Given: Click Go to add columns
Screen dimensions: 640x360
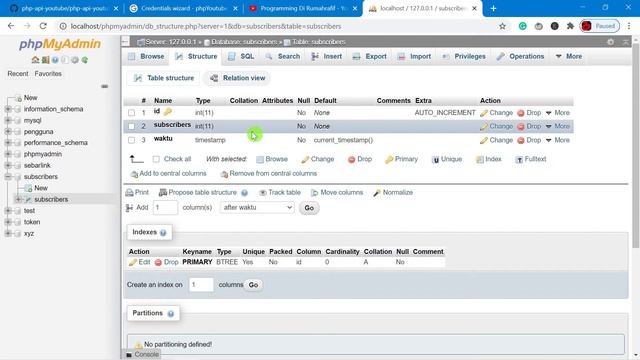Looking at the screenshot, I should click(309, 208).
